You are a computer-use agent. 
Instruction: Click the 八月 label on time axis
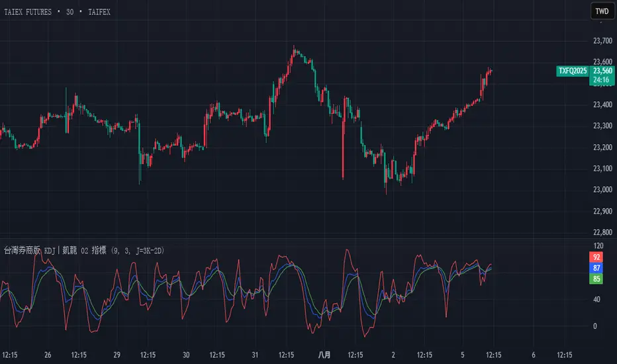pyautogui.click(x=324, y=355)
